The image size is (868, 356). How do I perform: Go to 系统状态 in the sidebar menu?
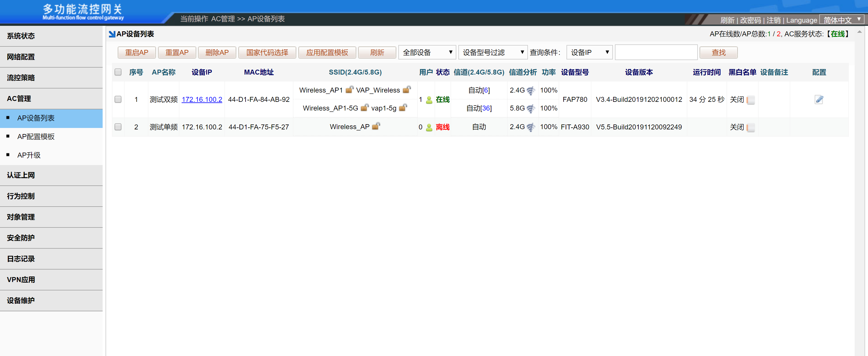click(x=21, y=36)
